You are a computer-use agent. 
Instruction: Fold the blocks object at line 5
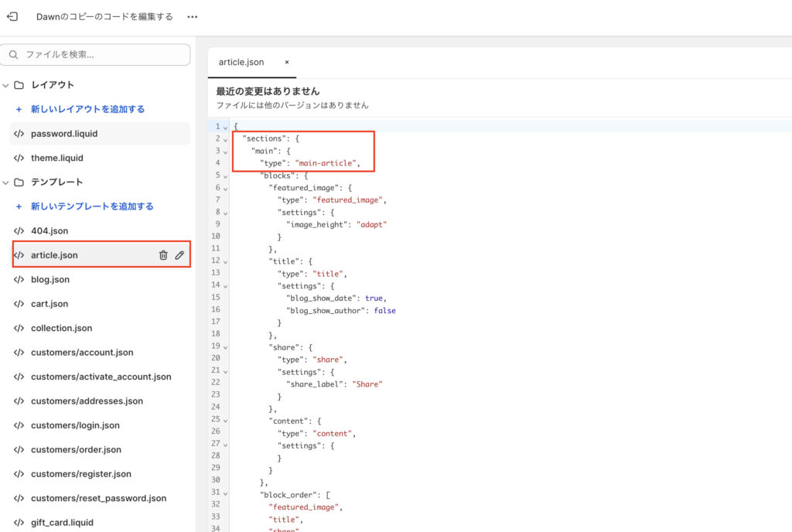[x=225, y=176]
